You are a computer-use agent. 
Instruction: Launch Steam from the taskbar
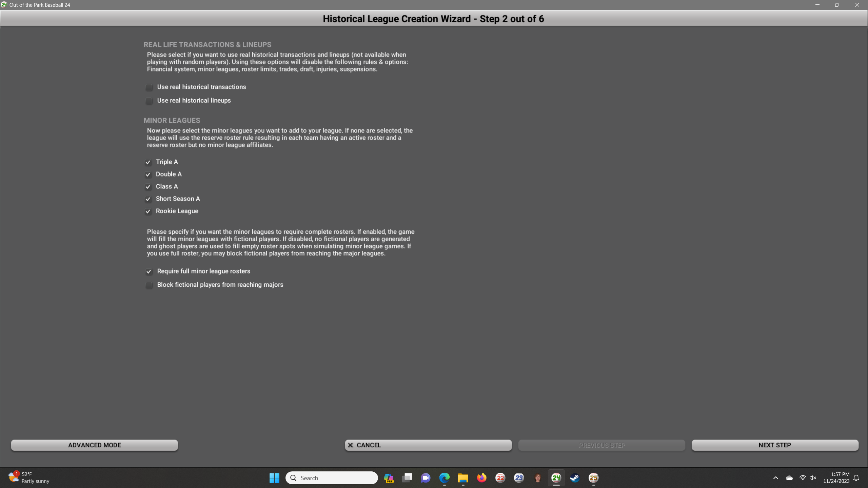click(575, 478)
